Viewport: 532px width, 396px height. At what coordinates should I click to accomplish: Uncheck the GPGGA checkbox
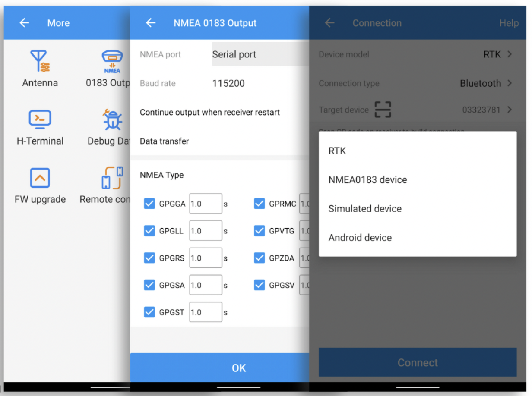(149, 204)
